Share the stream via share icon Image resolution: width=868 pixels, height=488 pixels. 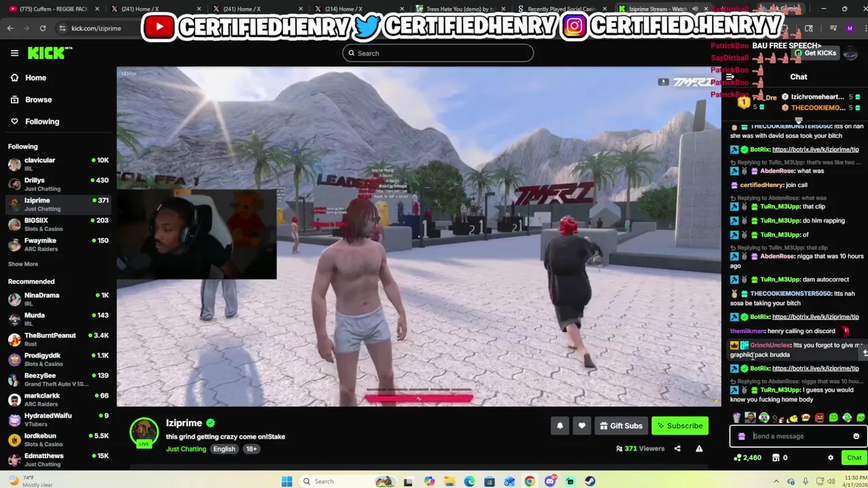coord(677,448)
